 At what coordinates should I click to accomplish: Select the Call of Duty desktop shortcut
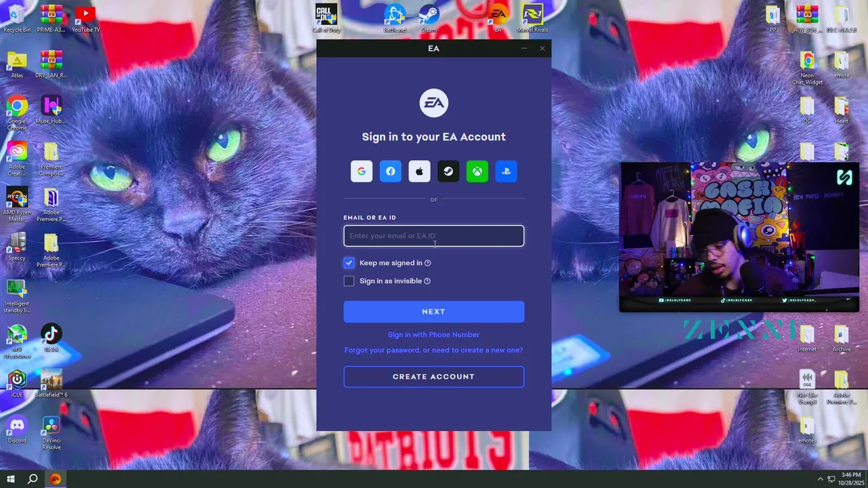pos(326,18)
